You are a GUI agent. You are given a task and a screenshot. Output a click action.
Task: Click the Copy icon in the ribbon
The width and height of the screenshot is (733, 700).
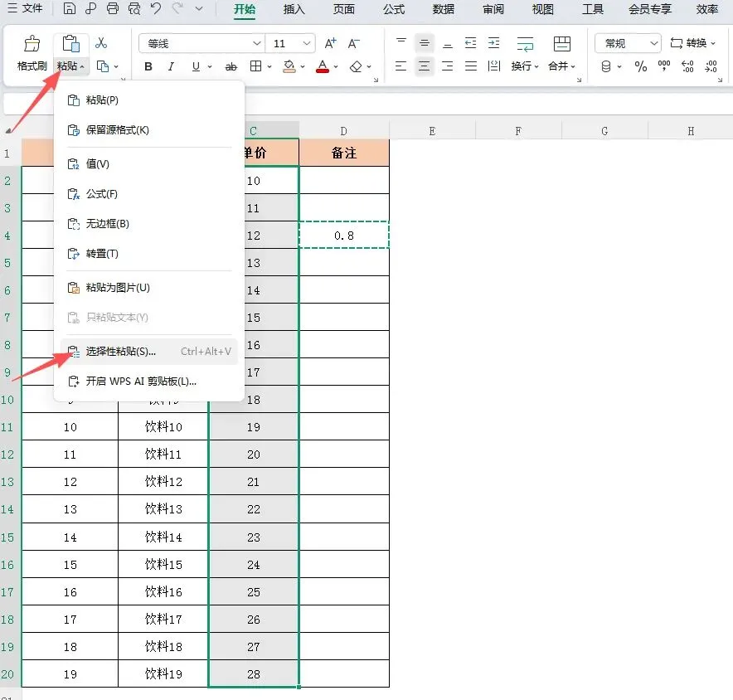102,67
